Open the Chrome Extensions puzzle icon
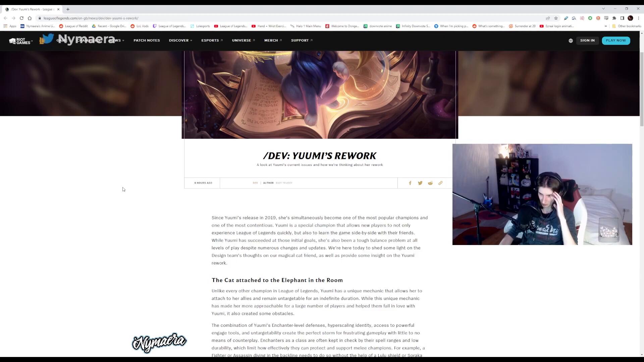The height and width of the screenshot is (362, 644). pyautogui.click(x=614, y=18)
